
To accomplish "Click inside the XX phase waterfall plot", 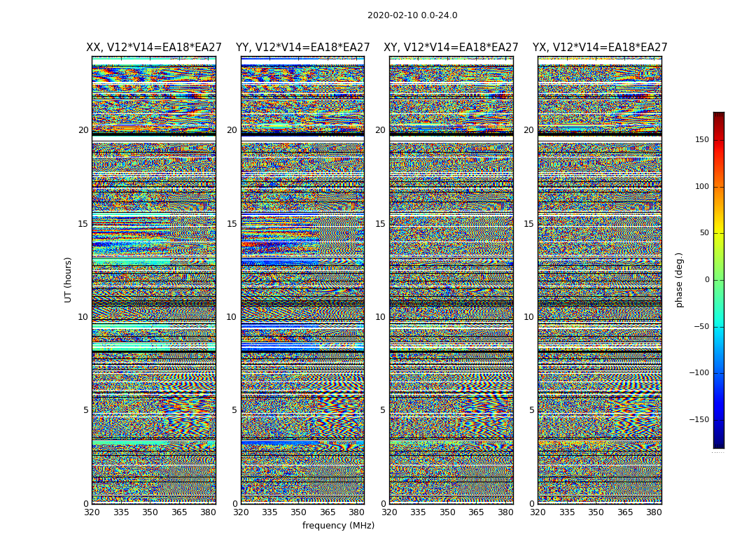I will tap(154, 280).
